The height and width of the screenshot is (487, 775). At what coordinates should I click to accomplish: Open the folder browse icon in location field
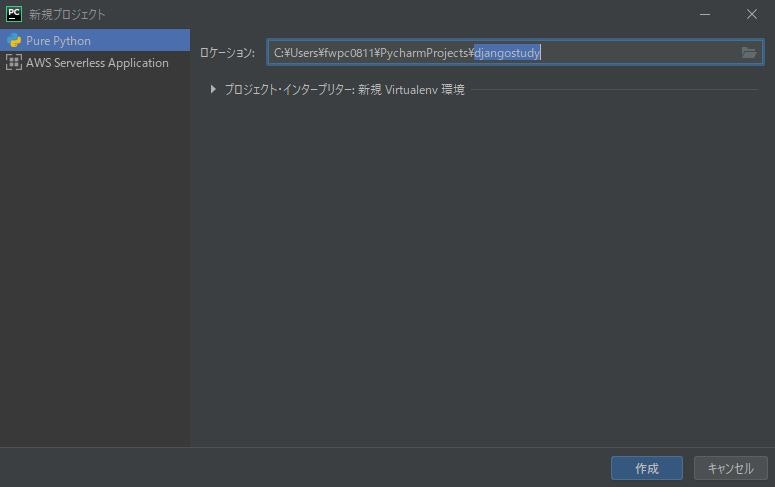749,52
